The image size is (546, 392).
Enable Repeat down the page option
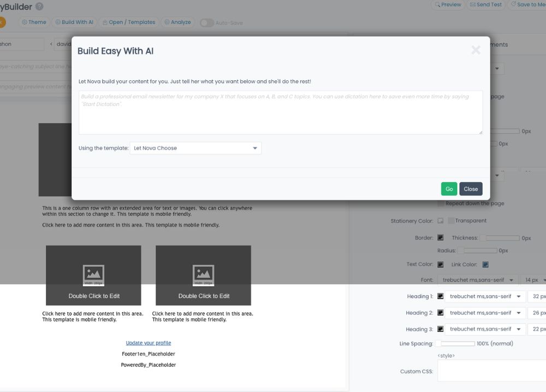[x=440, y=203]
